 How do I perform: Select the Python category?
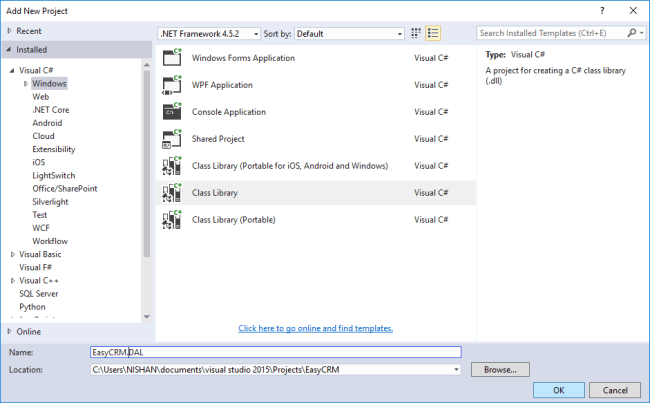(32, 307)
